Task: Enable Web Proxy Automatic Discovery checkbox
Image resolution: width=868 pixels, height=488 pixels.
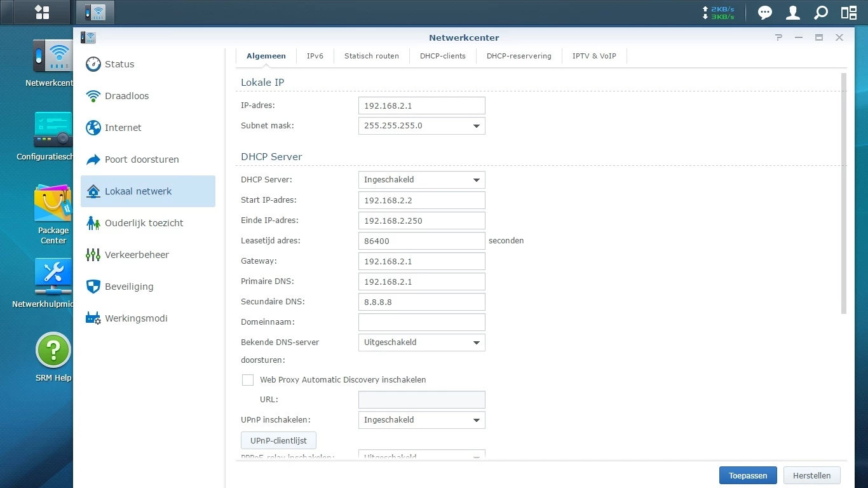Action: point(248,380)
